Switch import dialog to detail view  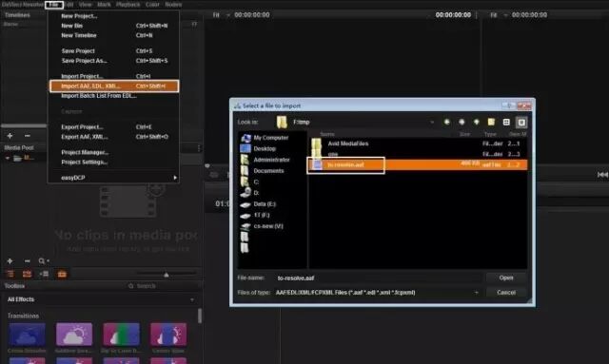pos(521,123)
